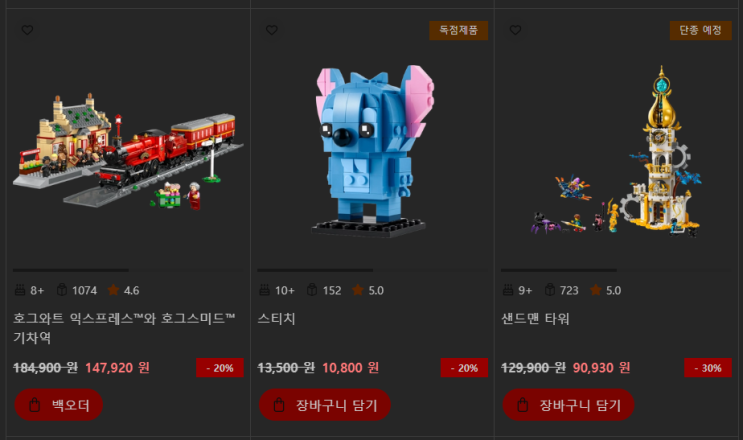The width and height of the screenshot is (743, 440).
Task: Click the piece count icon beside 1074
Action: (62, 290)
